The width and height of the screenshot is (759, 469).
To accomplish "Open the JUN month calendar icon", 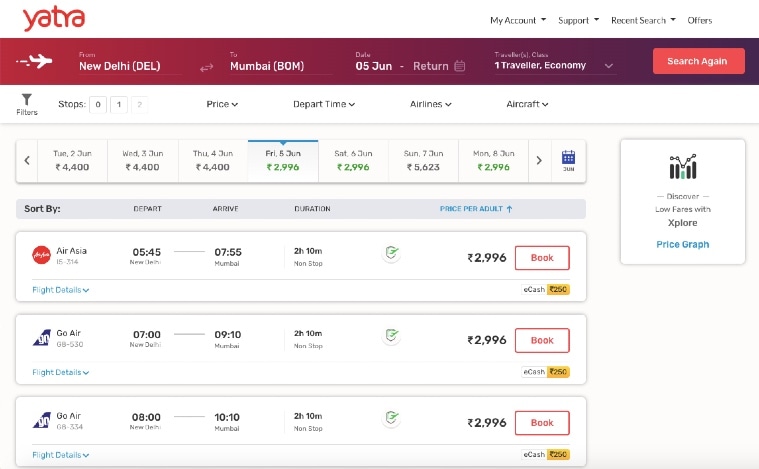I will (568, 161).
